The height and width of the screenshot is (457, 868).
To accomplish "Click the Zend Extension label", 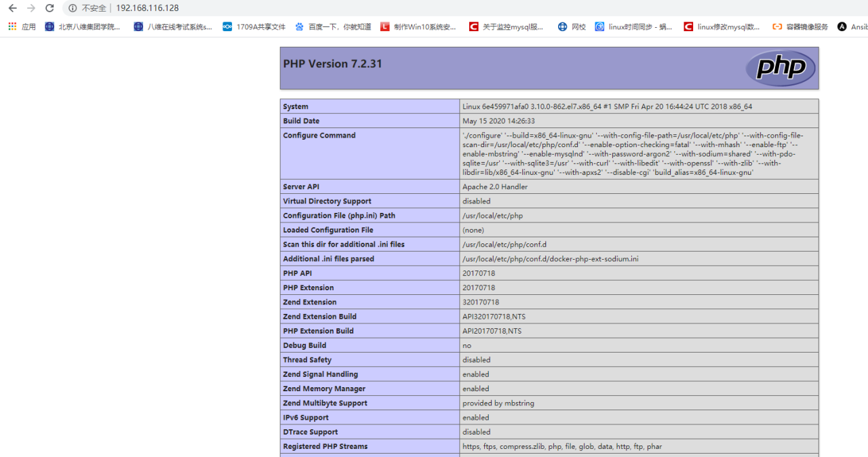I will [310, 302].
